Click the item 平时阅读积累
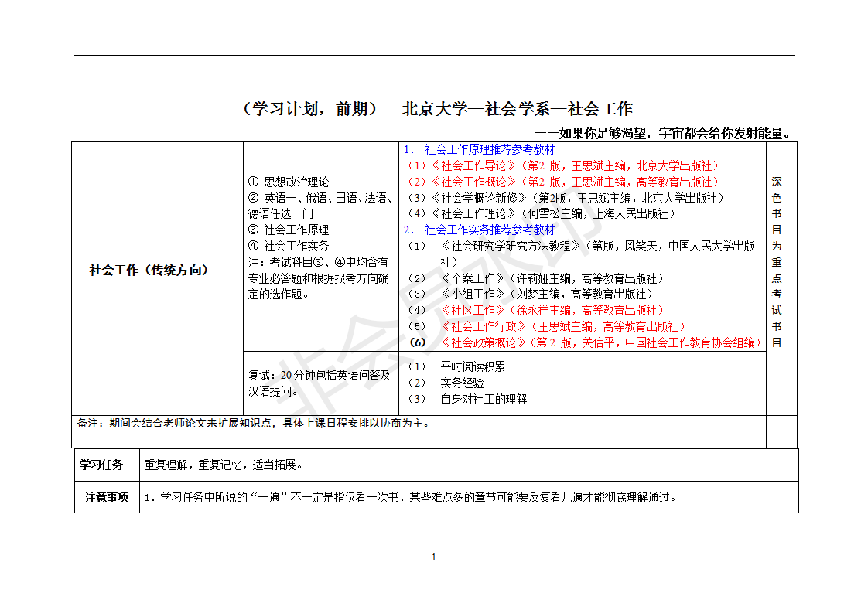The width and height of the screenshot is (868, 613). [472, 368]
